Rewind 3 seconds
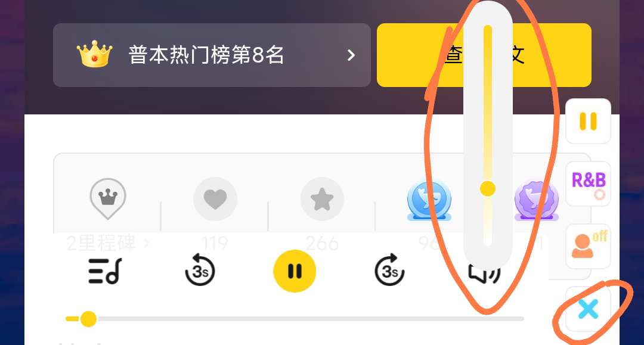644x345 pixels. click(200, 270)
